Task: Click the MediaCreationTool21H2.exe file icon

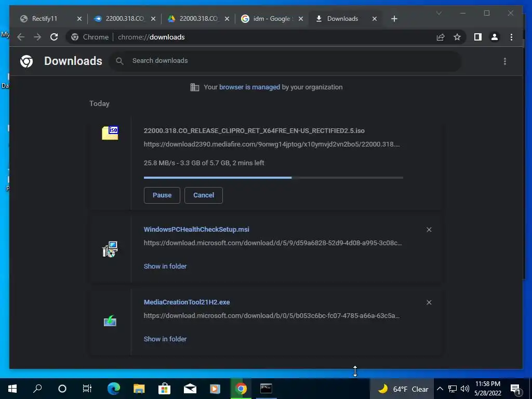Action: click(110, 321)
